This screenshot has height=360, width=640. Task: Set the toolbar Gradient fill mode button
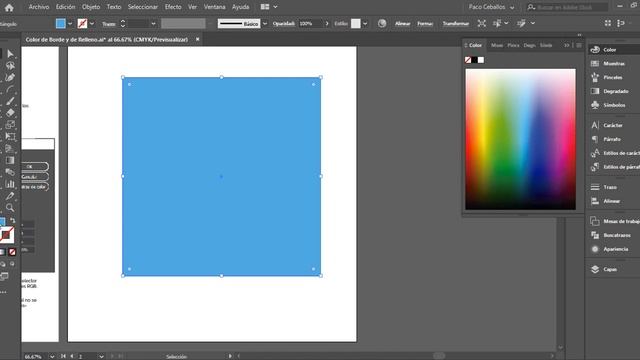point(3,252)
